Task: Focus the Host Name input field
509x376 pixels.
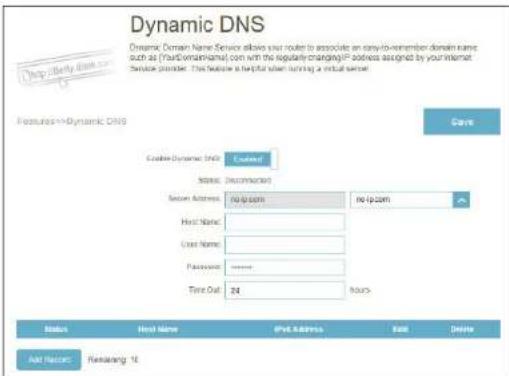Action: [285, 222]
